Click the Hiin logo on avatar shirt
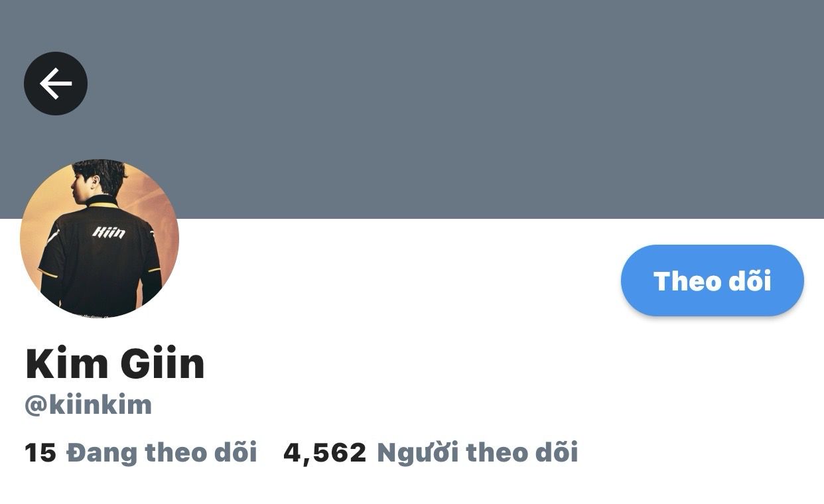The image size is (824, 504). pyautogui.click(x=108, y=232)
